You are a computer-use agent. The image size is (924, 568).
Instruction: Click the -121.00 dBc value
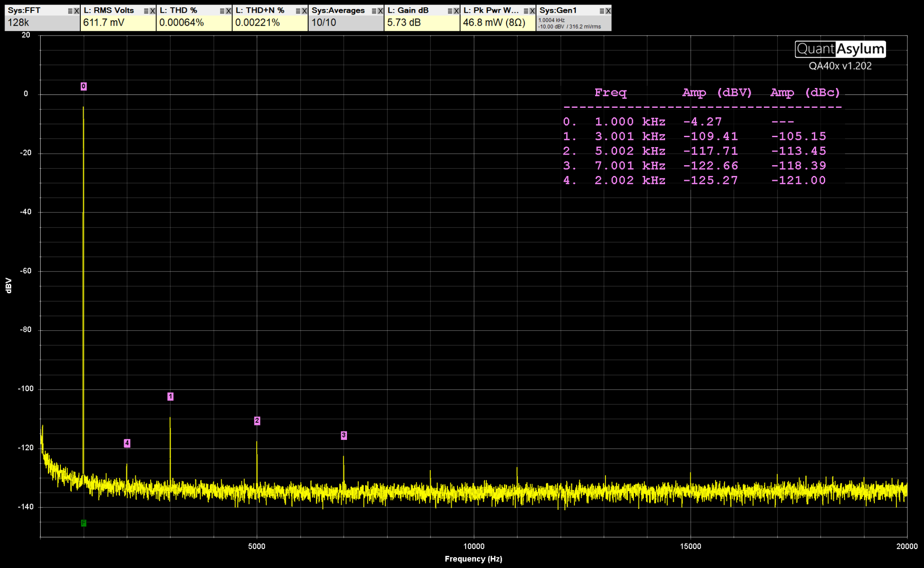coord(799,180)
